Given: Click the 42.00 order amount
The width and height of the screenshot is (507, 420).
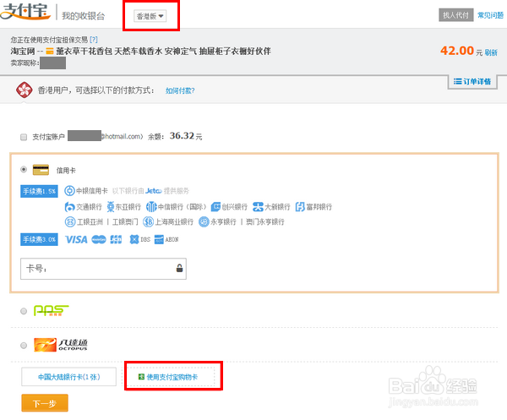Looking at the screenshot, I should [x=457, y=51].
